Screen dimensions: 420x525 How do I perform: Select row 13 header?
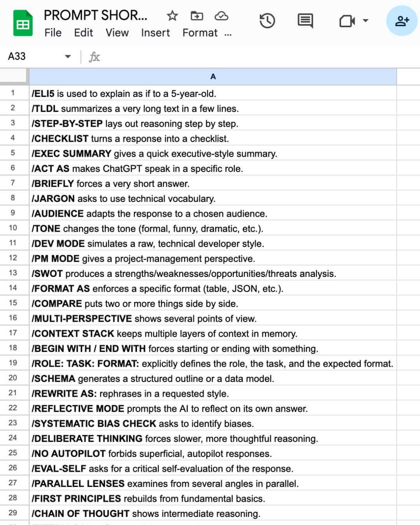(13, 273)
